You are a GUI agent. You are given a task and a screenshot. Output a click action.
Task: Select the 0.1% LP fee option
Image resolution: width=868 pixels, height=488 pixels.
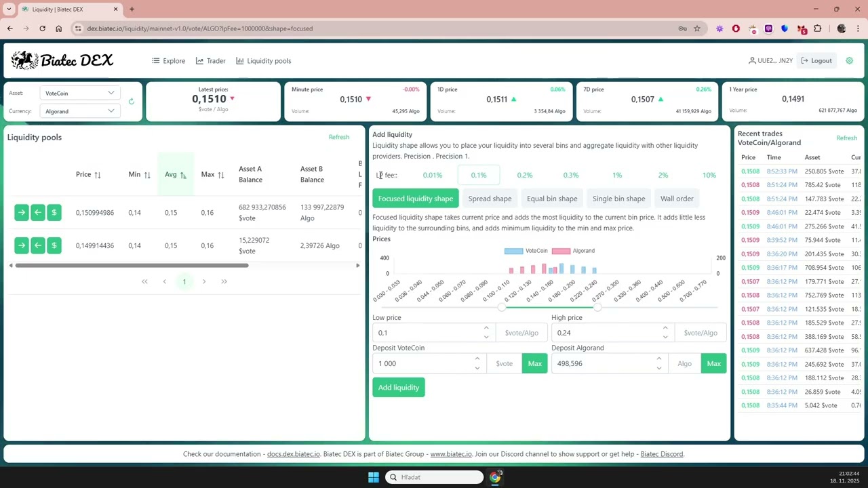click(x=479, y=175)
